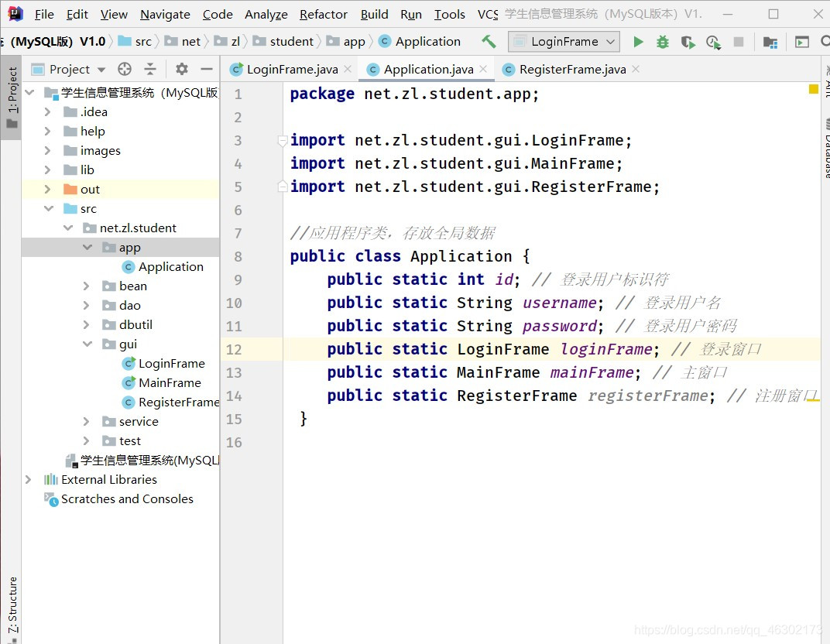
Task: Expand the dbutil package
Action: (86, 324)
